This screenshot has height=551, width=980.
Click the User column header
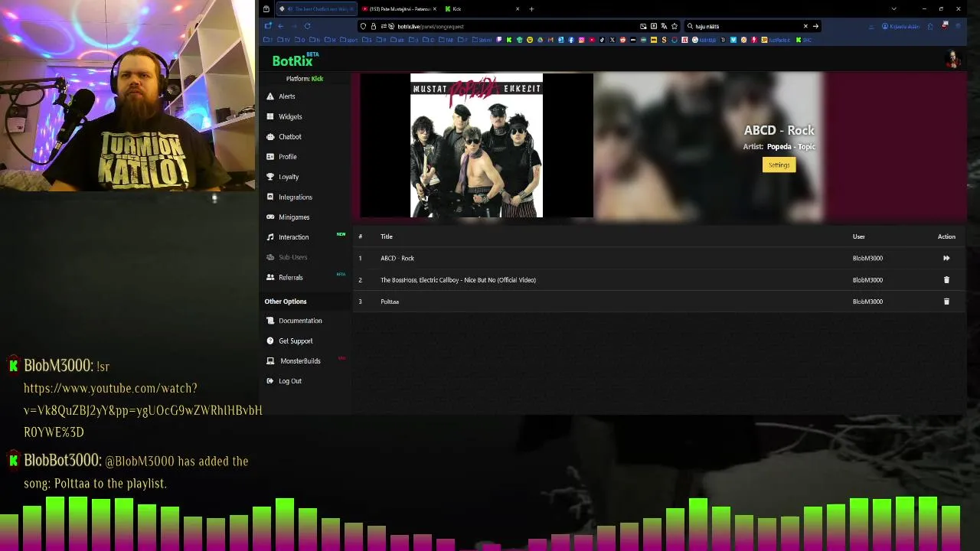(x=859, y=236)
